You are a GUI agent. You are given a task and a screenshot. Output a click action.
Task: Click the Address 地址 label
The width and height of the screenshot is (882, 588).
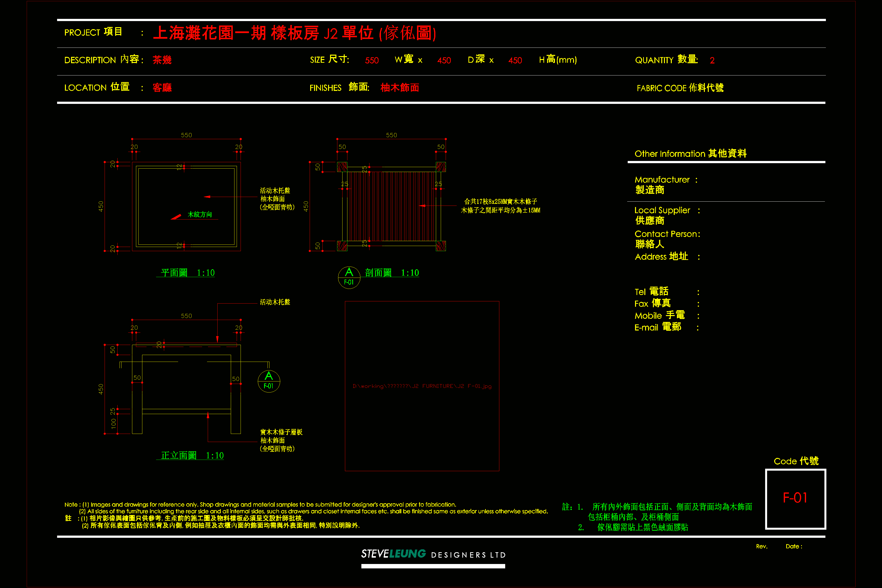[667, 257]
